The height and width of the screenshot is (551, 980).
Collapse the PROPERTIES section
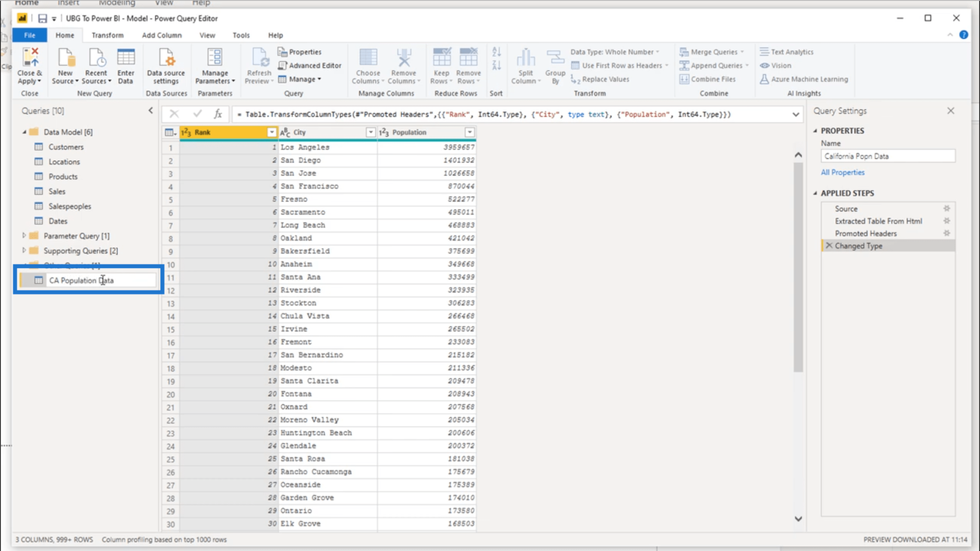pyautogui.click(x=815, y=131)
